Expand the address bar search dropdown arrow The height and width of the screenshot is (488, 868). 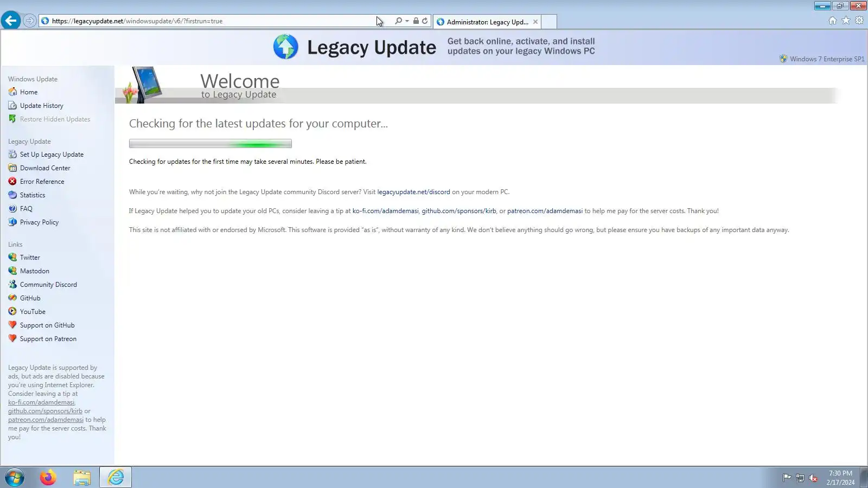tap(407, 21)
